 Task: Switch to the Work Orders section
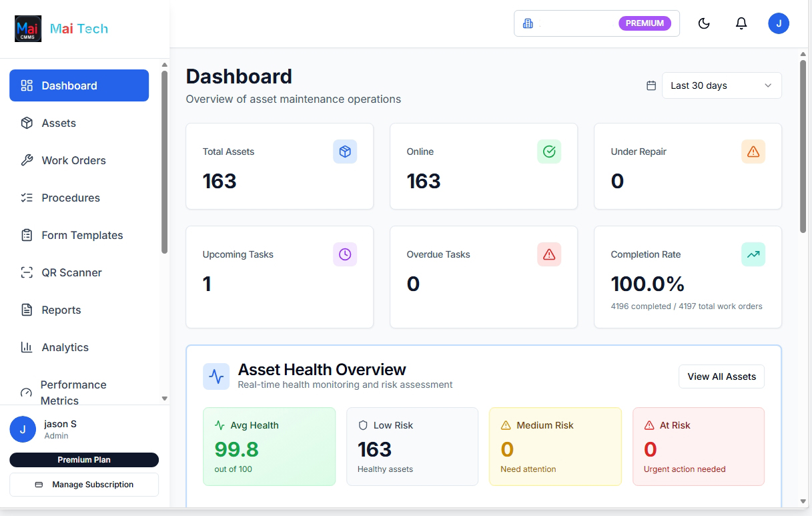(73, 160)
